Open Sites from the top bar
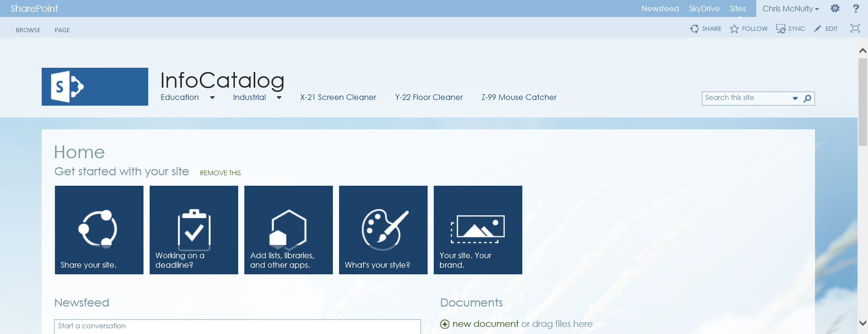The image size is (868, 334). [738, 9]
